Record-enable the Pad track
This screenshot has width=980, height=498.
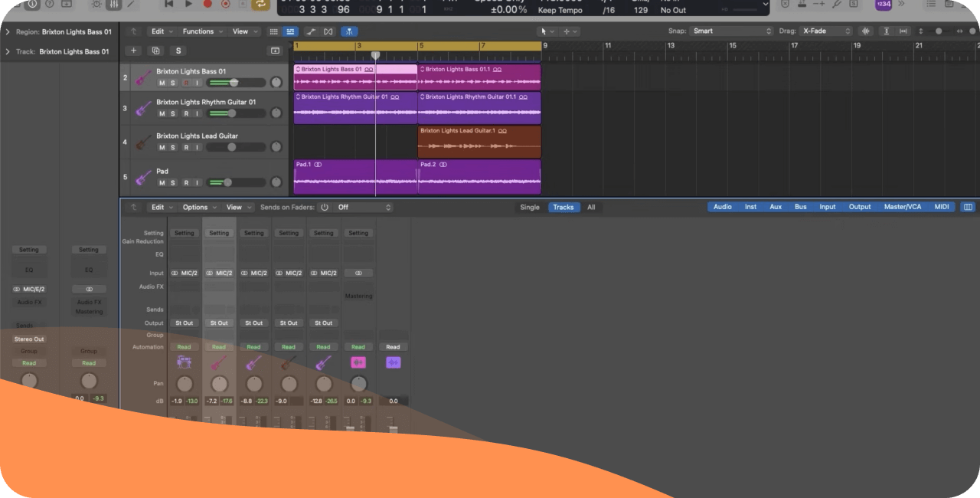pyautogui.click(x=185, y=182)
